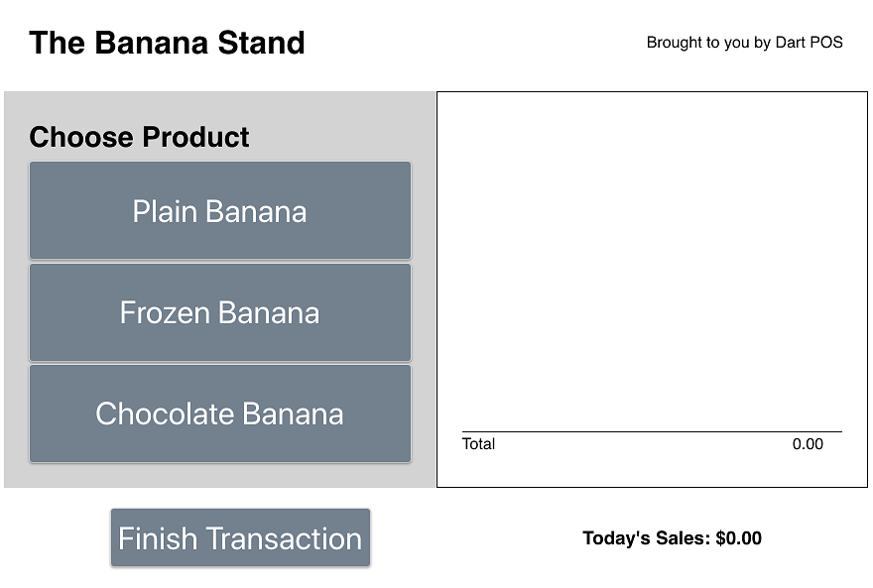Click the $0.00 amount in Today's Sales

pyautogui.click(x=738, y=538)
